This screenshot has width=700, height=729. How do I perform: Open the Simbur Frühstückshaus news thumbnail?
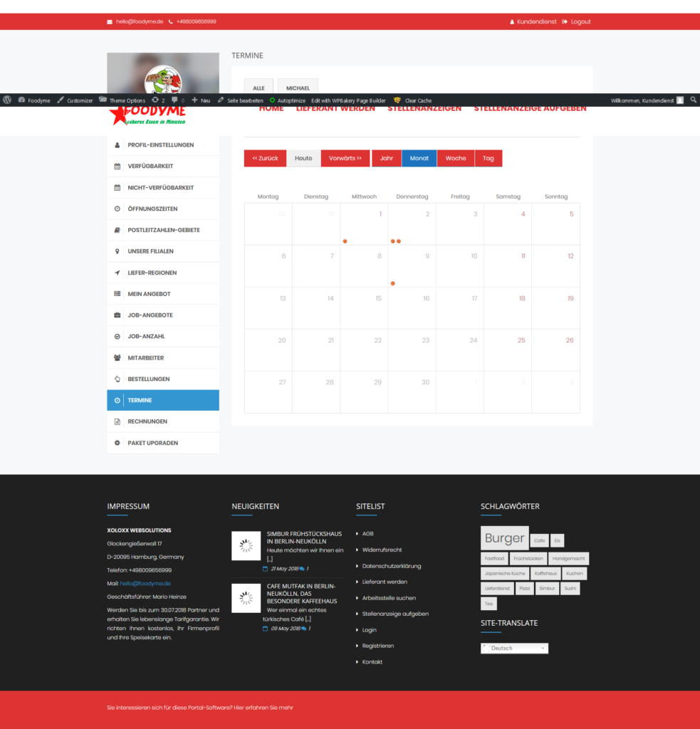click(x=246, y=546)
